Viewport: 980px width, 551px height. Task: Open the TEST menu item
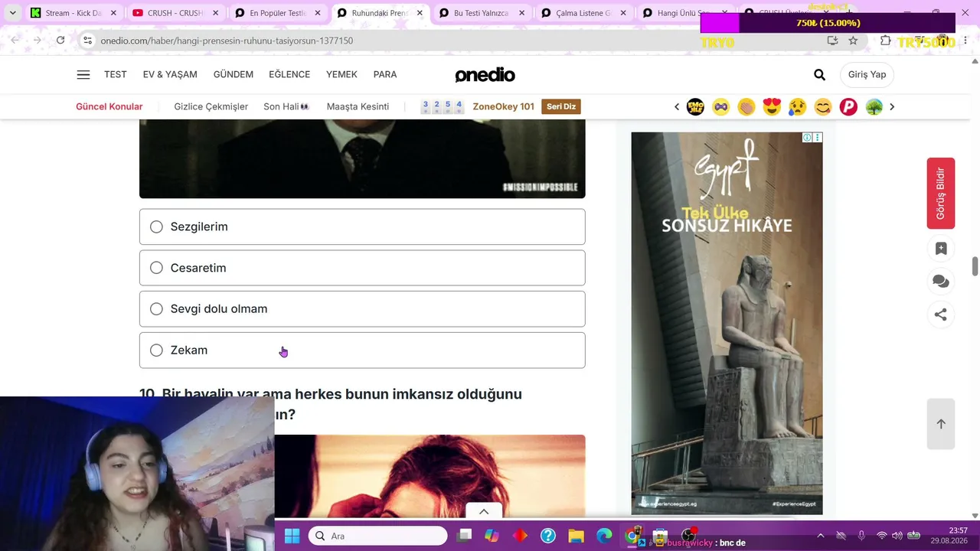tap(116, 74)
